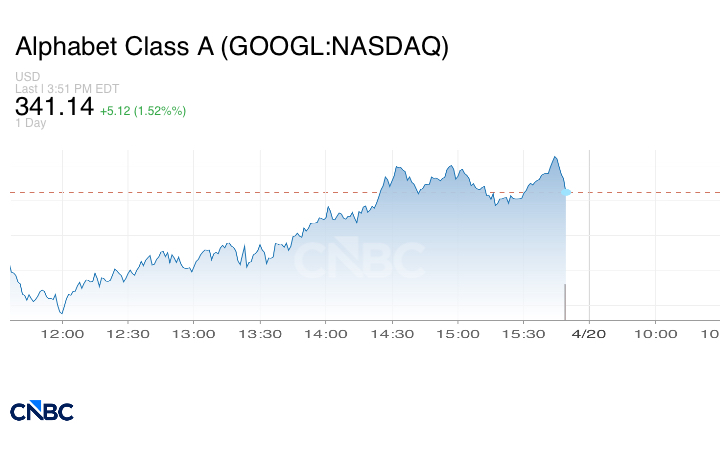
Task: Click the +5.12 (1.52%) green change text
Action: coord(143,110)
